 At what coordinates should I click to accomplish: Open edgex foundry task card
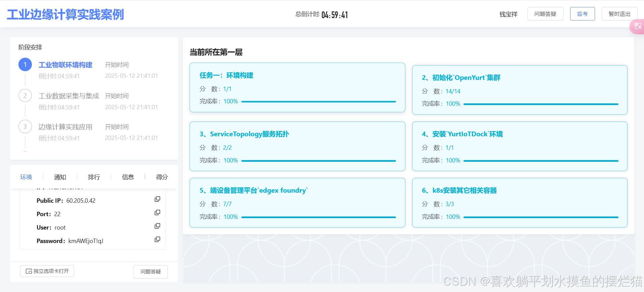[297, 203]
